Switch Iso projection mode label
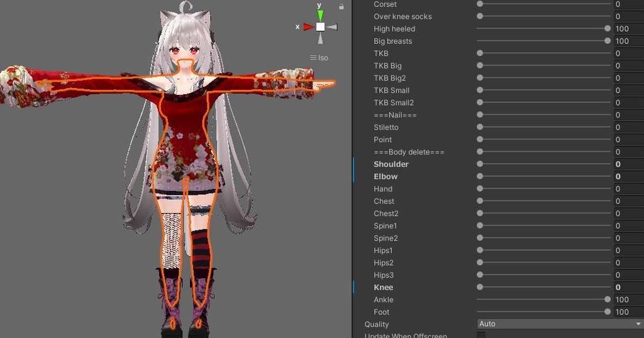Screen dimensions: 644x338 [319, 58]
